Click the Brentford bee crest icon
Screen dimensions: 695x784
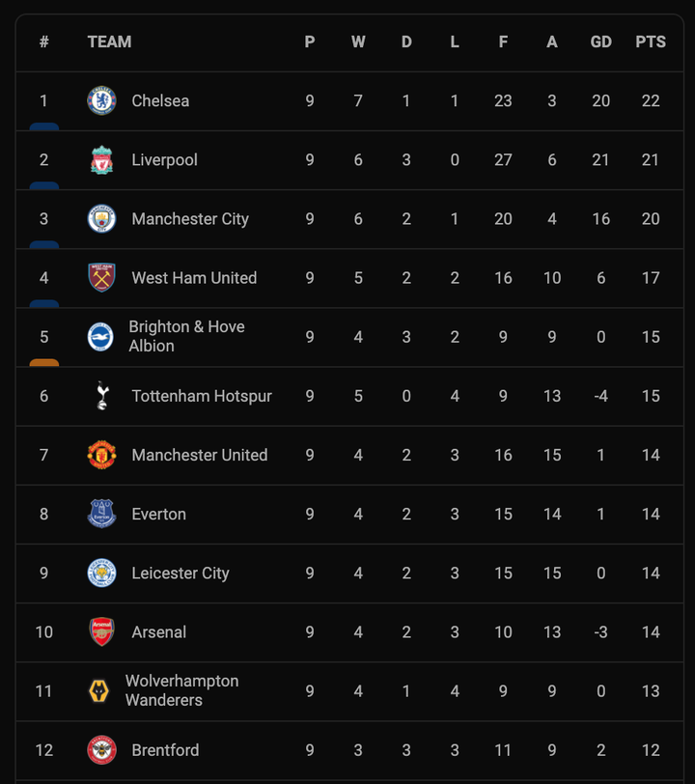[x=101, y=750]
